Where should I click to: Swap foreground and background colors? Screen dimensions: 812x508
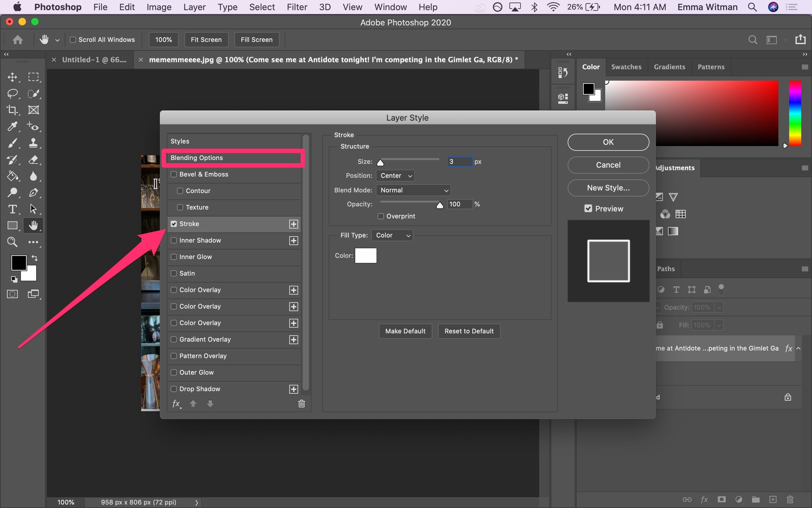[35, 258]
